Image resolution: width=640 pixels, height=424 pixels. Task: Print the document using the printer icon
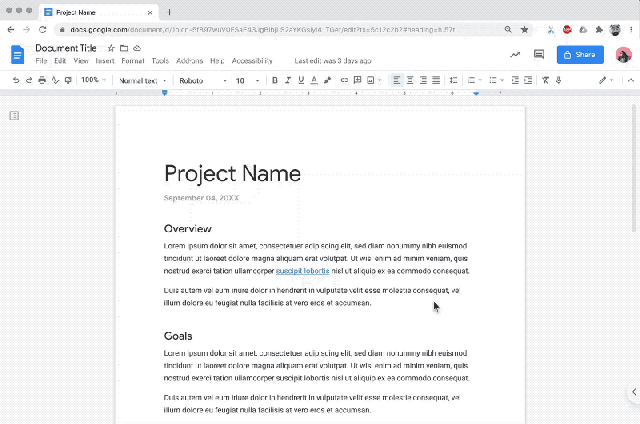(42, 80)
